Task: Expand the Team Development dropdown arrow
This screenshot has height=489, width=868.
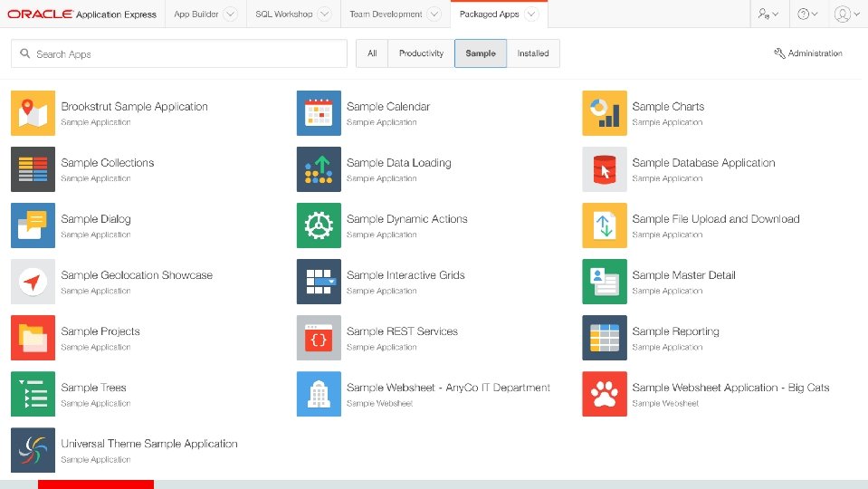Action: pos(434,14)
